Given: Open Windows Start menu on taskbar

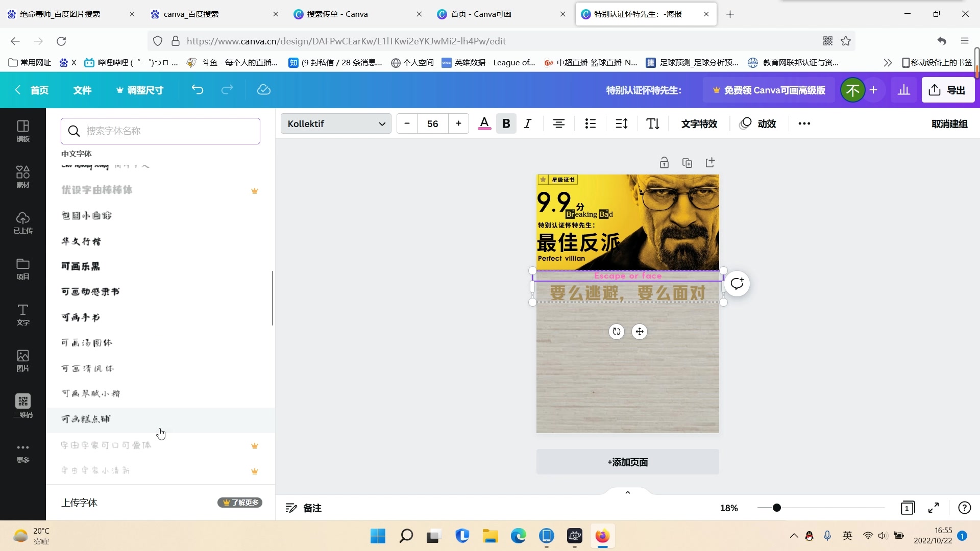Looking at the screenshot, I should coord(378,536).
